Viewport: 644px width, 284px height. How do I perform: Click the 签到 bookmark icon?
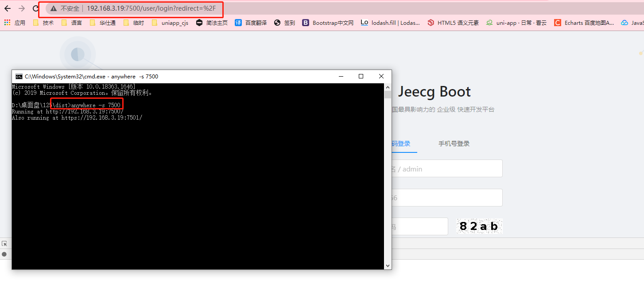278,23
